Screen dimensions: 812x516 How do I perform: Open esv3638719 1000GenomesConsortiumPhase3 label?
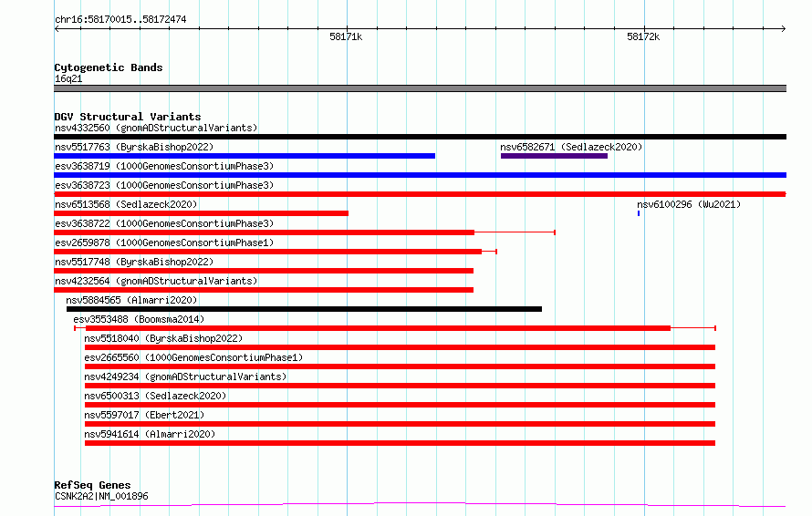point(164,166)
